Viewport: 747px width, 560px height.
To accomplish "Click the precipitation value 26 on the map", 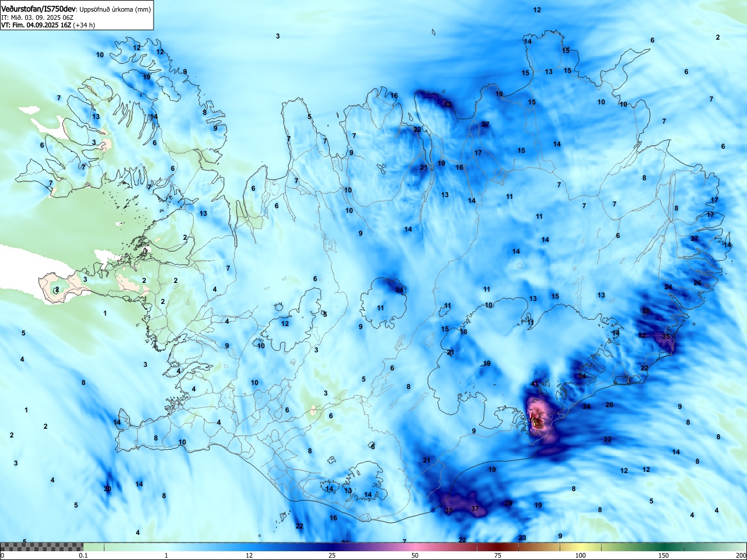I will pos(697,283).
